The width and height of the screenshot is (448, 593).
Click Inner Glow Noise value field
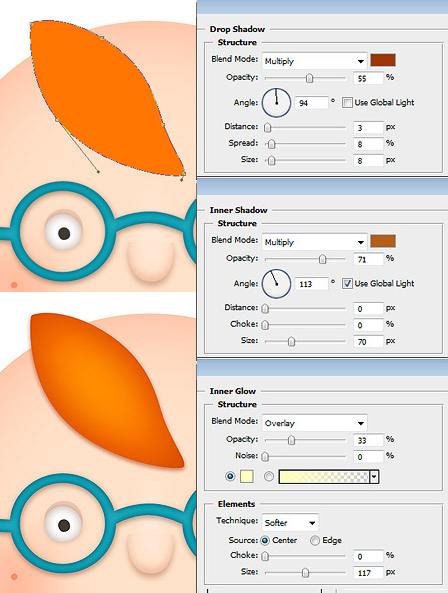[368, 456]
